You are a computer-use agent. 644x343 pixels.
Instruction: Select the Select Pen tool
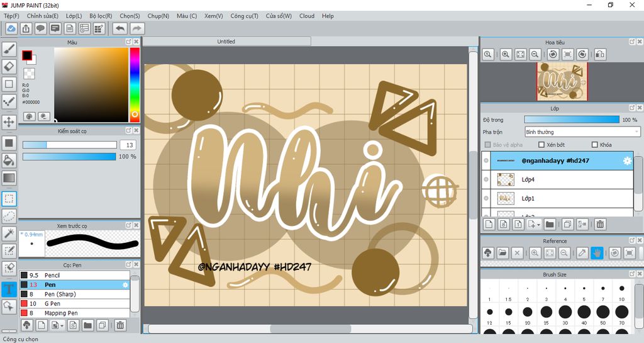pyautogui.click(x=9, y=250)
